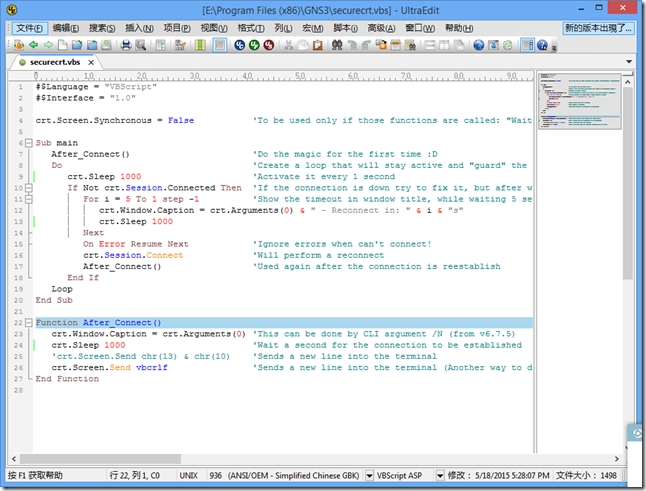Image resolution: width=646 pixels, height=491 pixels.
Task: Open the 宏(M) menu
Action: click(313, 28)
